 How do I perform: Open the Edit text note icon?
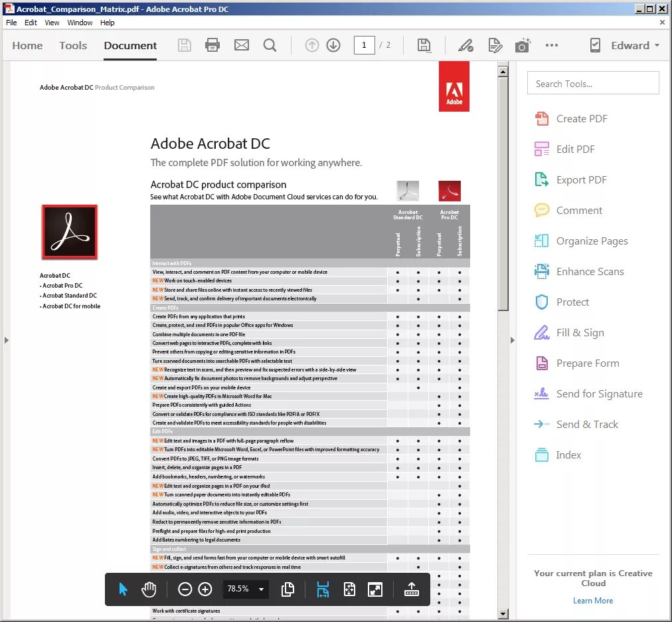point(495,45)
